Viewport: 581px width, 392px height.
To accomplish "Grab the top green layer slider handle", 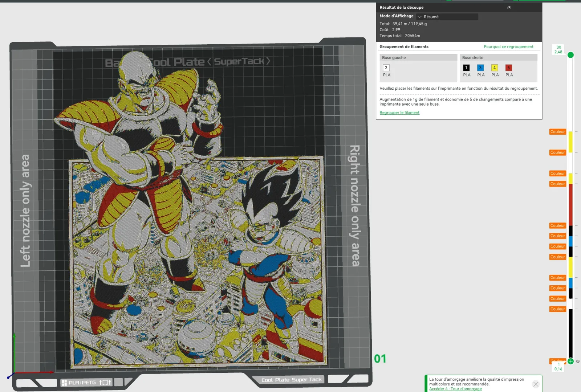I will [x=570, y=55].
